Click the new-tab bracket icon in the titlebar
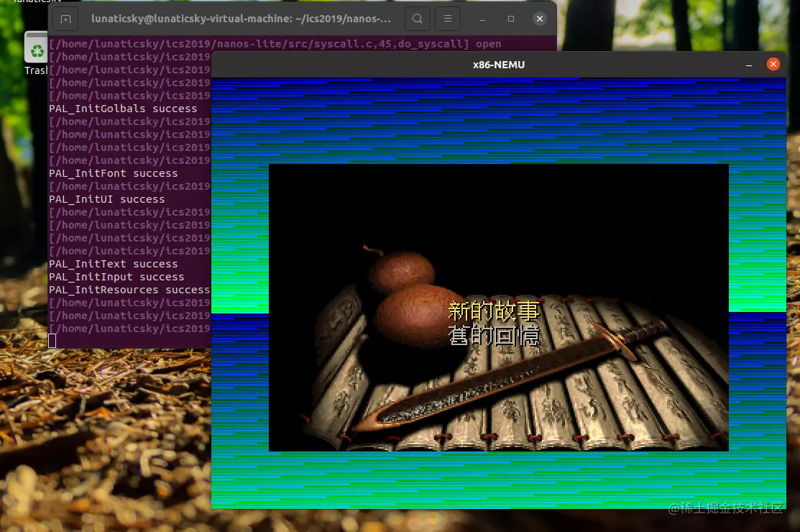Viewport: 800px width, 532px height. (65, 19)
